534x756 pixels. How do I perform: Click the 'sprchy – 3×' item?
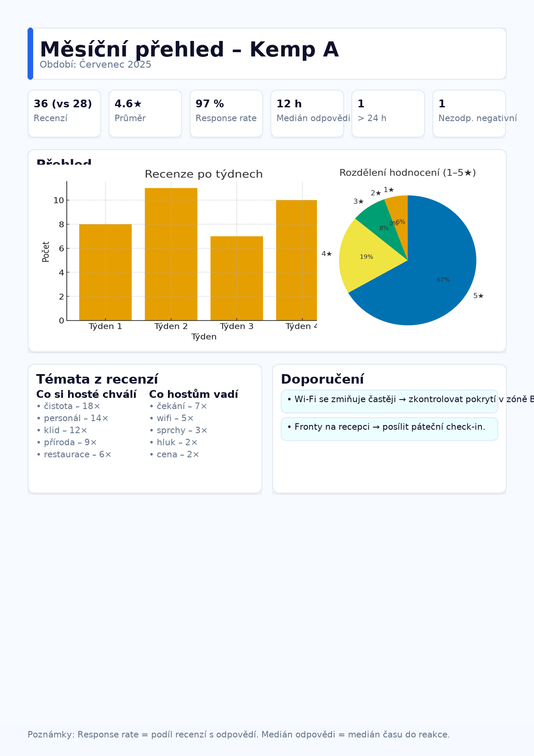(178, 430)
